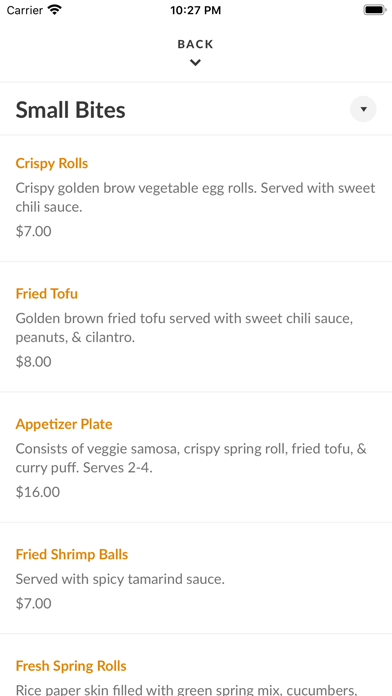Tap the $16.00 price for Appetizer Plate
392x696 pixels.
[38, 492]
